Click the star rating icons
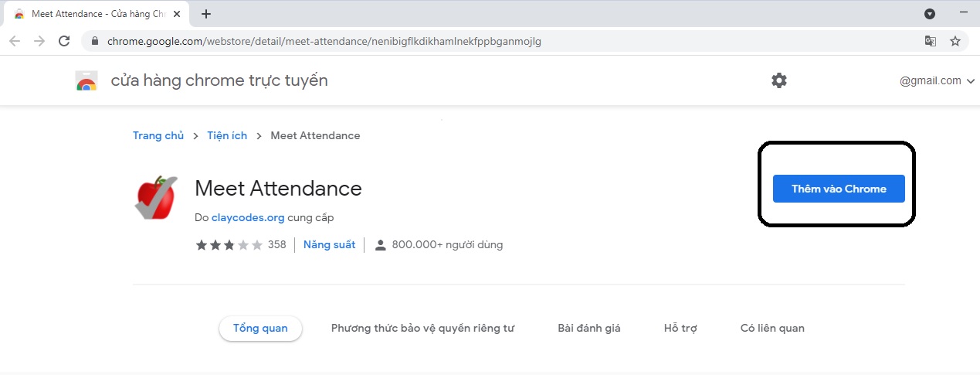The width and height of the screenshot is (980, 375). (229, 245)
